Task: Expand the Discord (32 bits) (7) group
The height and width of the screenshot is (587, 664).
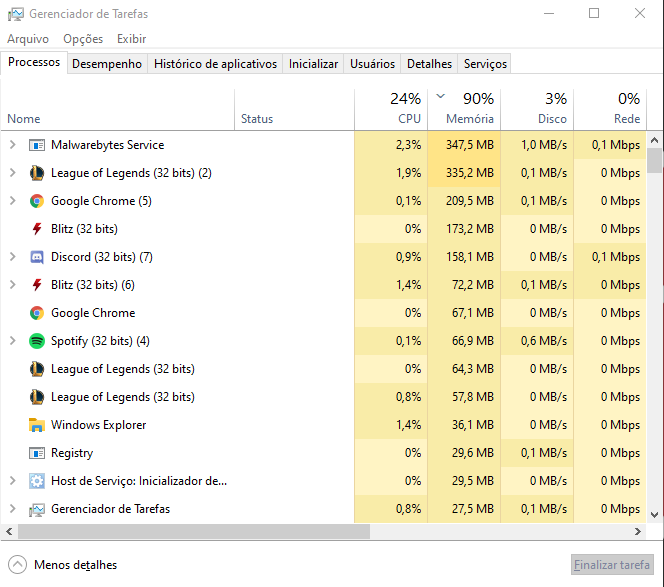Action: [x=13, y=257]
